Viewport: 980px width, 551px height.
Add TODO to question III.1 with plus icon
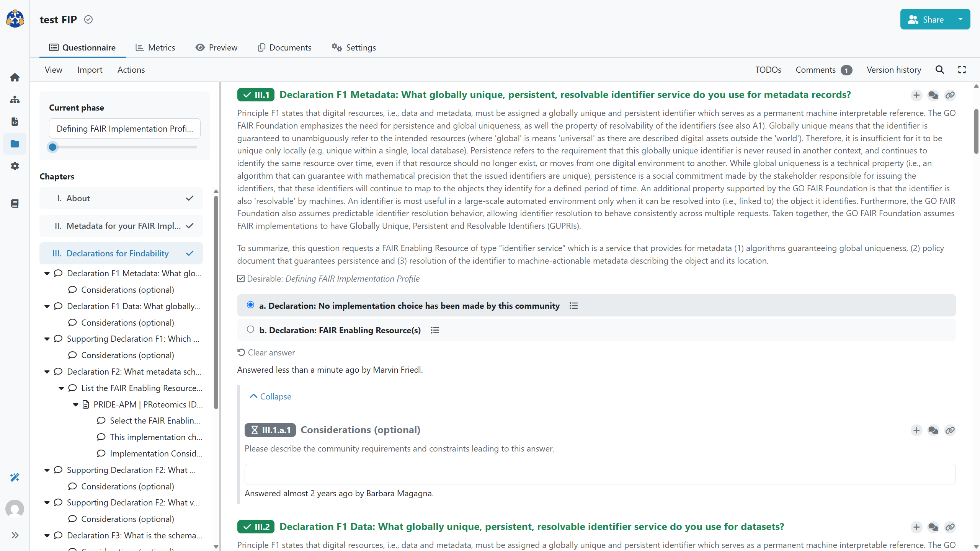coord(916,95)
